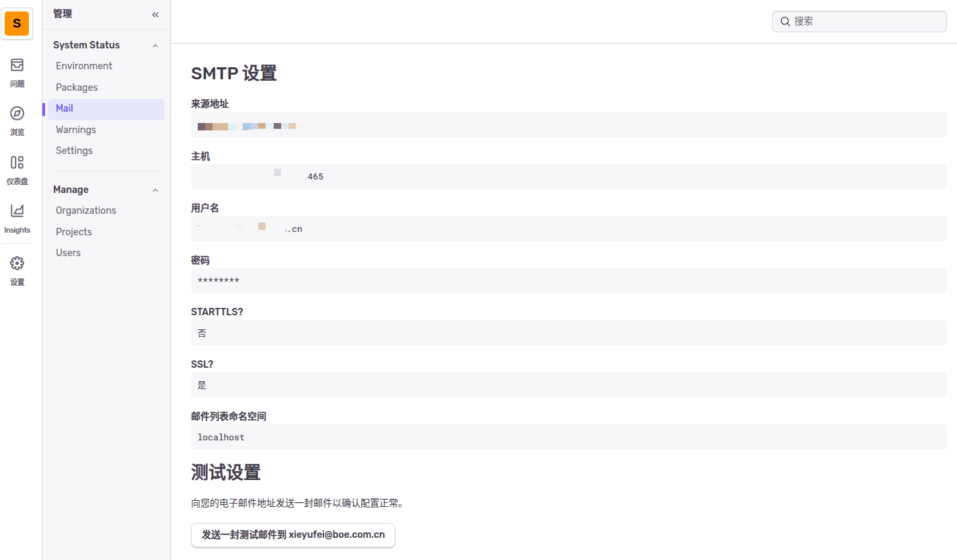Viewport: 957px width, 560px height.
Task: Open the Projects page
Action: pos(73,231)
